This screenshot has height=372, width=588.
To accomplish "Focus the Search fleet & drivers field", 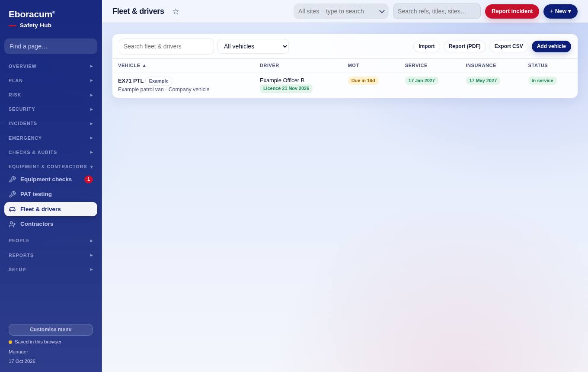I will (x=166, y=46).
